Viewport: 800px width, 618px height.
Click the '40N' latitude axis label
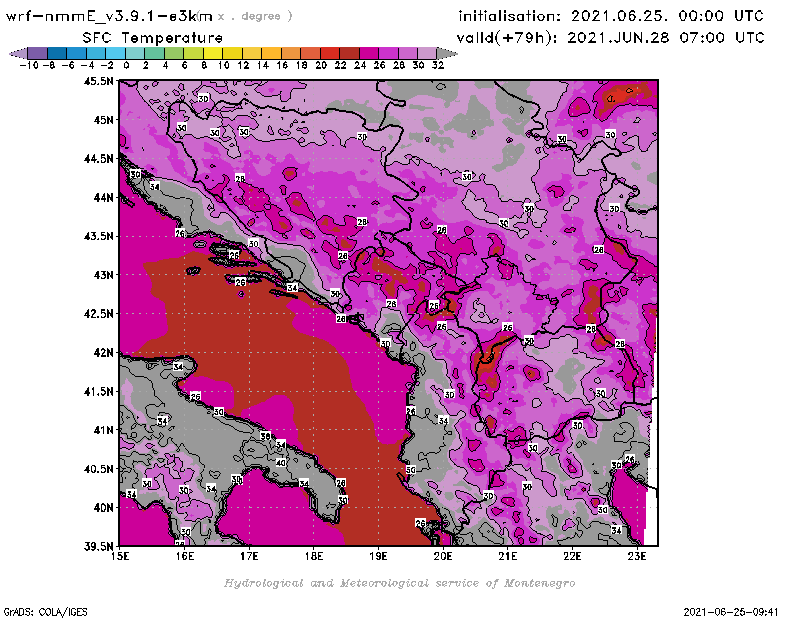103,508
